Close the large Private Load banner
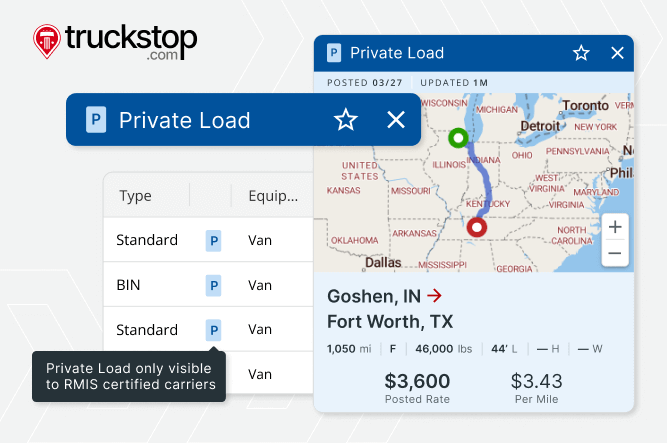The width and height of the screenshot is (667, 443). point(396,120)
